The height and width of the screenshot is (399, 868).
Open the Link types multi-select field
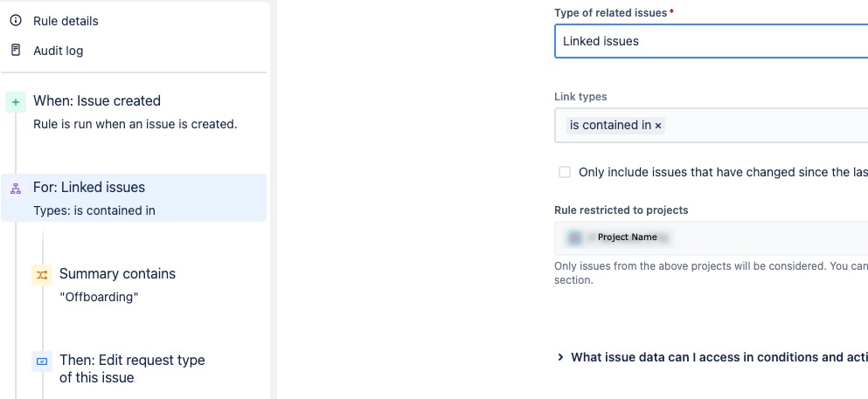coord(760,126)
